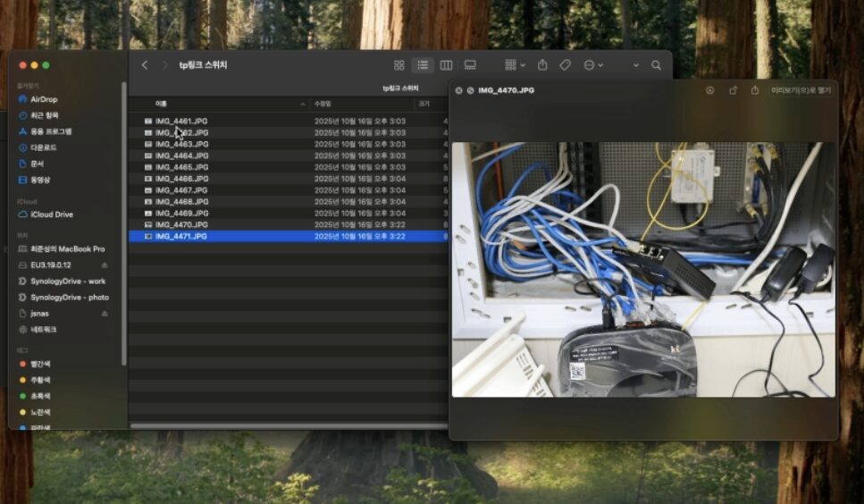
Task: Select the 빨간색 red tag
Action: pos(40,364)
